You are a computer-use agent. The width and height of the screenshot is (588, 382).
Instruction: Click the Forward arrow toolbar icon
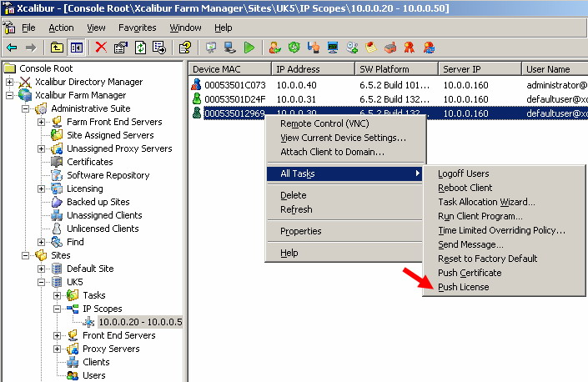click(x=31, y=48)
